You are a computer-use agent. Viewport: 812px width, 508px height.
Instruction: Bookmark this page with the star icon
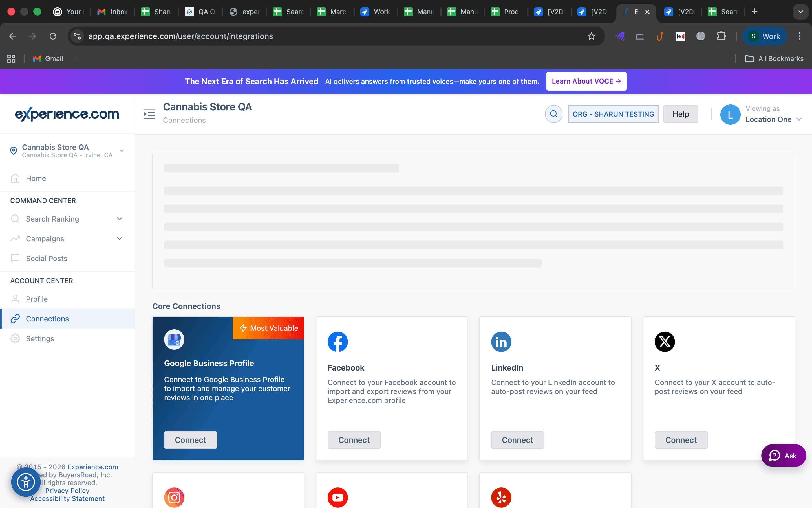(x=591, y=36)
